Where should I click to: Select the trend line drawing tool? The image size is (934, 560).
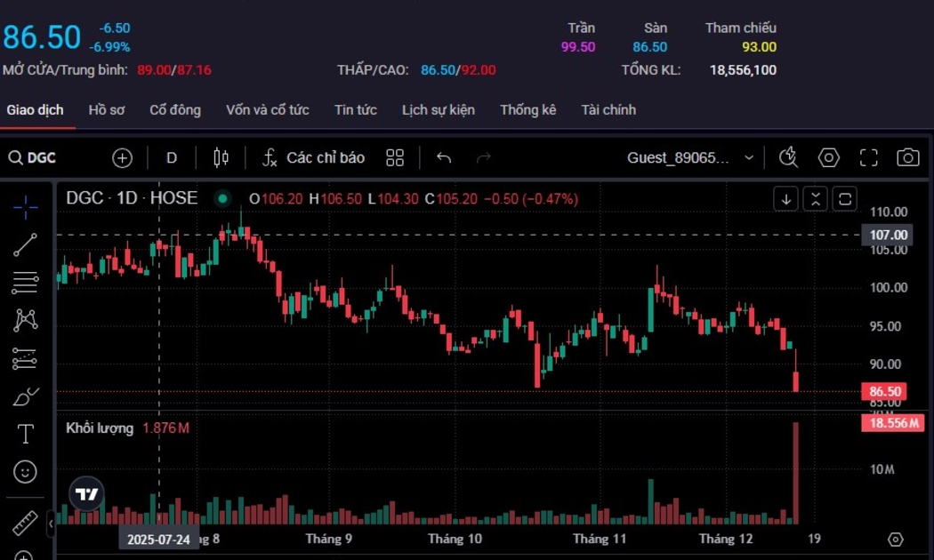point(26,245)
